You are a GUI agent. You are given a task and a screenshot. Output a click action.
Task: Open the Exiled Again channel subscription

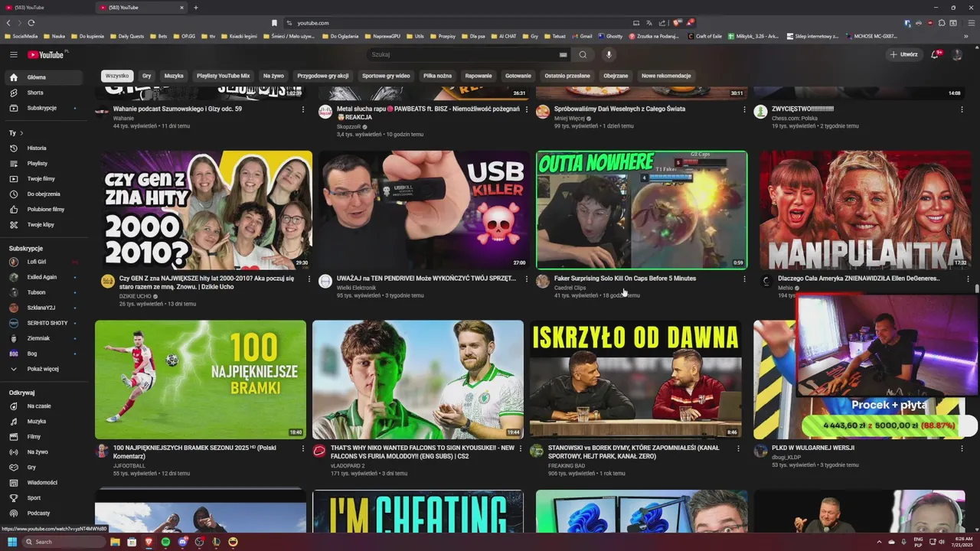point(44,277)
